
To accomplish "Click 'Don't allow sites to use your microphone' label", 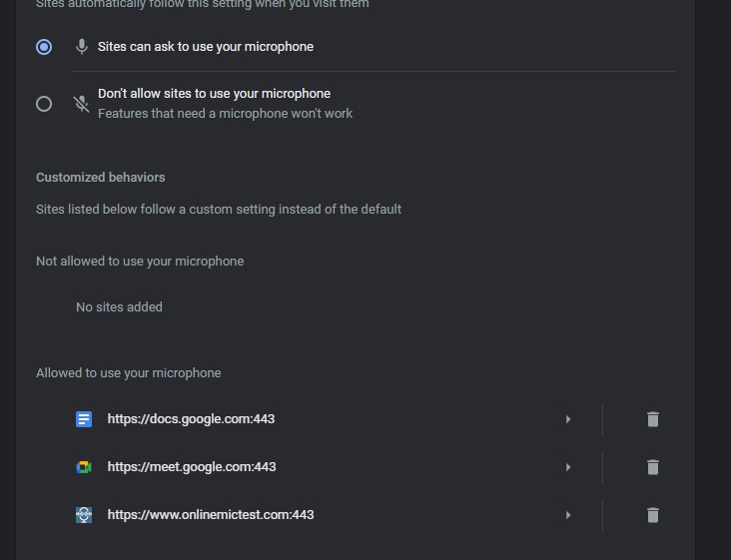I will coord(214,94).
